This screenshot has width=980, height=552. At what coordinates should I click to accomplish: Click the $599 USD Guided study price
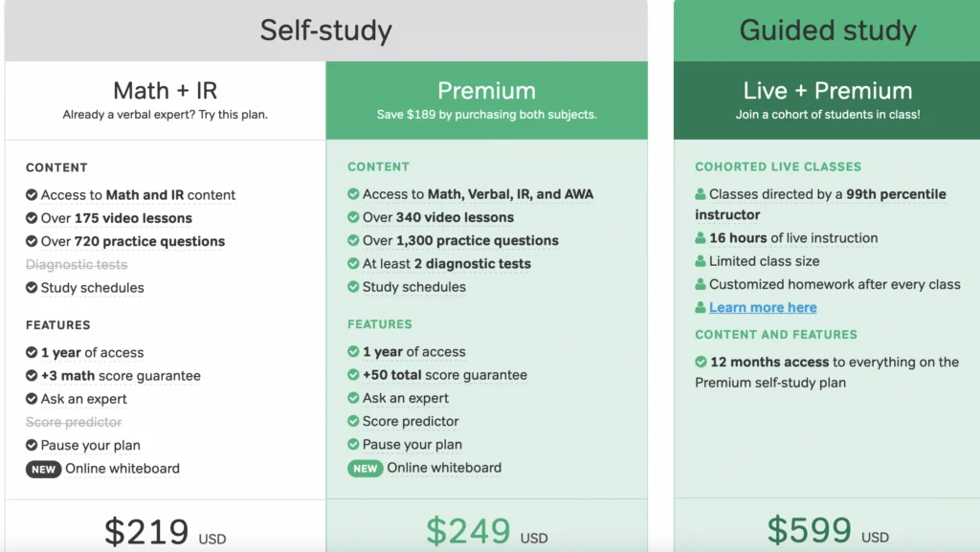(828, 530)
